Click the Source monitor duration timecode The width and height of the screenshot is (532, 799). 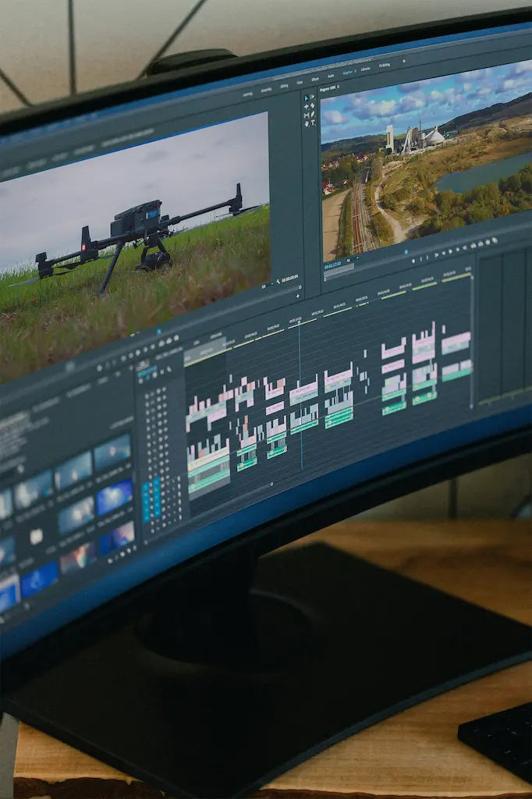click(290, 278)
